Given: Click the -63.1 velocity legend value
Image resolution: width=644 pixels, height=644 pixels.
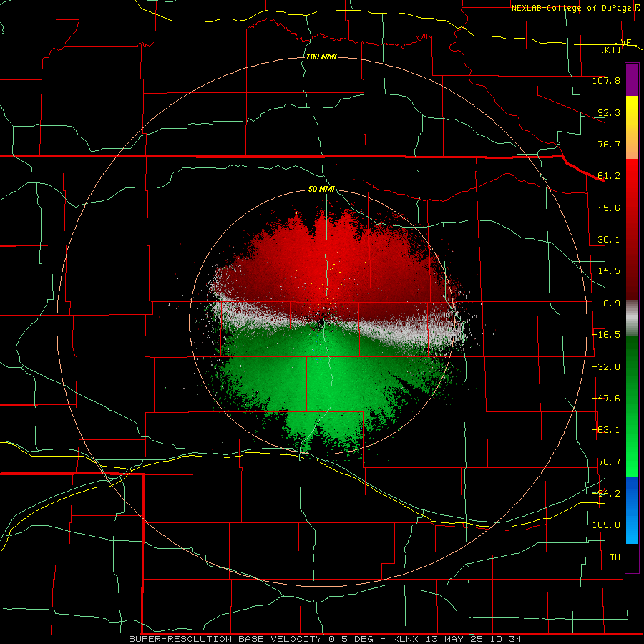Looking at the screenshot, I should pyautogui.click(x=606, y=430).
